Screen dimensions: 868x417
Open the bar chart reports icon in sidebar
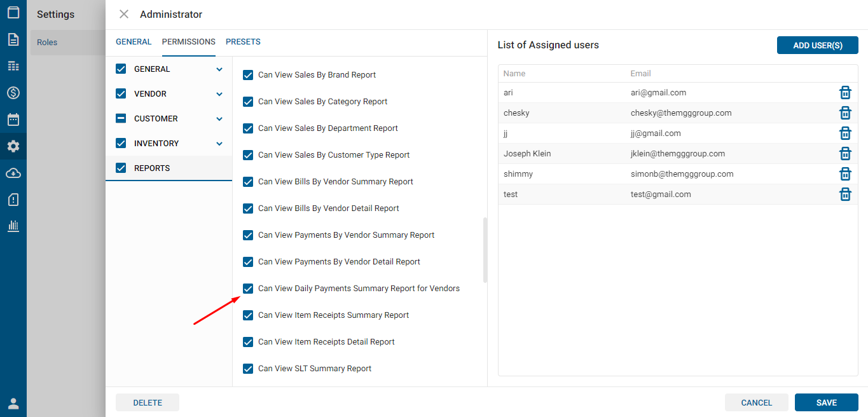13,226
